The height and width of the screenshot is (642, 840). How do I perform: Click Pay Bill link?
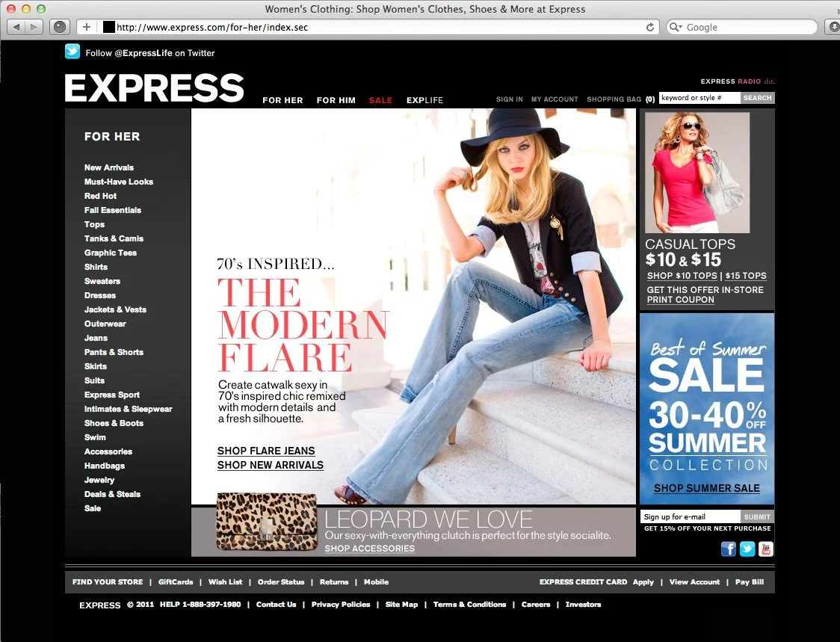750,582
